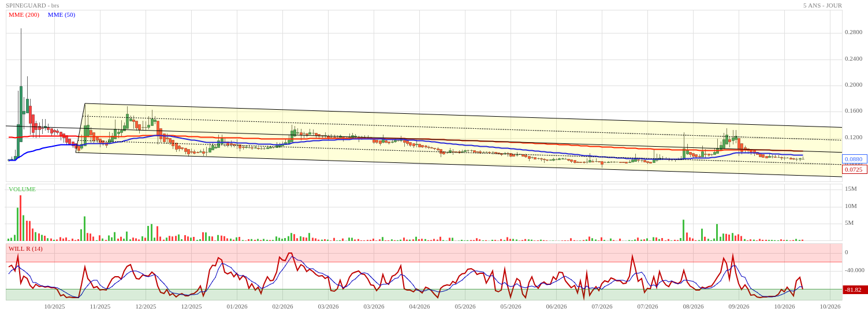
Task: Click the -40.000 Williams %R axis value
Action: tap(855, 270)
